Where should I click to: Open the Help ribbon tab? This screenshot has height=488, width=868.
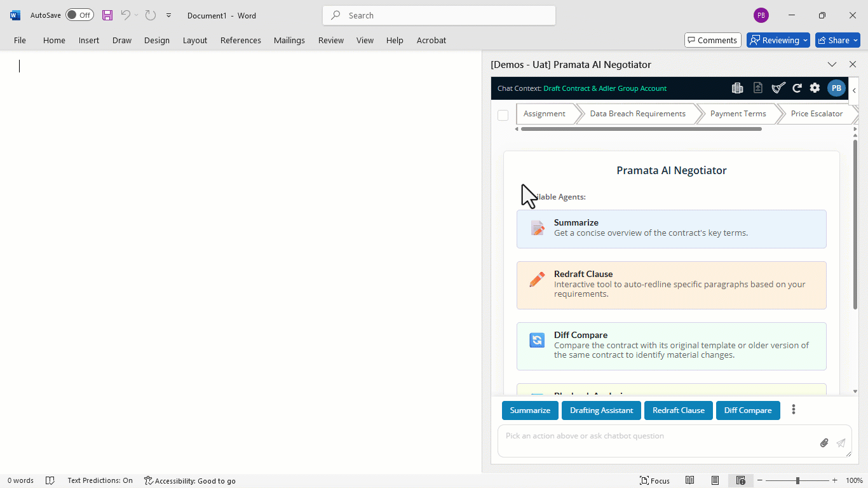click(395, 40)
